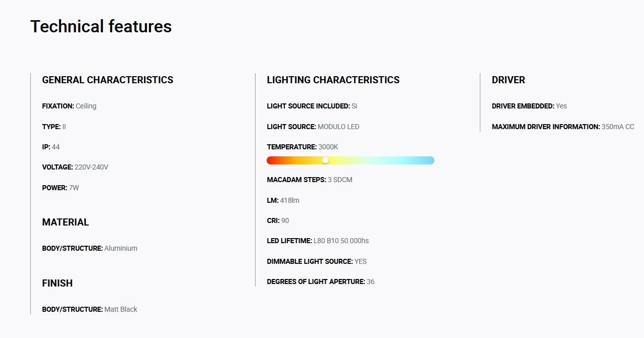This screenshot has width=644, height=338.
Task: Select the GENERAL CHARACTERISTICS heading
Action: pyautogui.click(x=108, y=80)
